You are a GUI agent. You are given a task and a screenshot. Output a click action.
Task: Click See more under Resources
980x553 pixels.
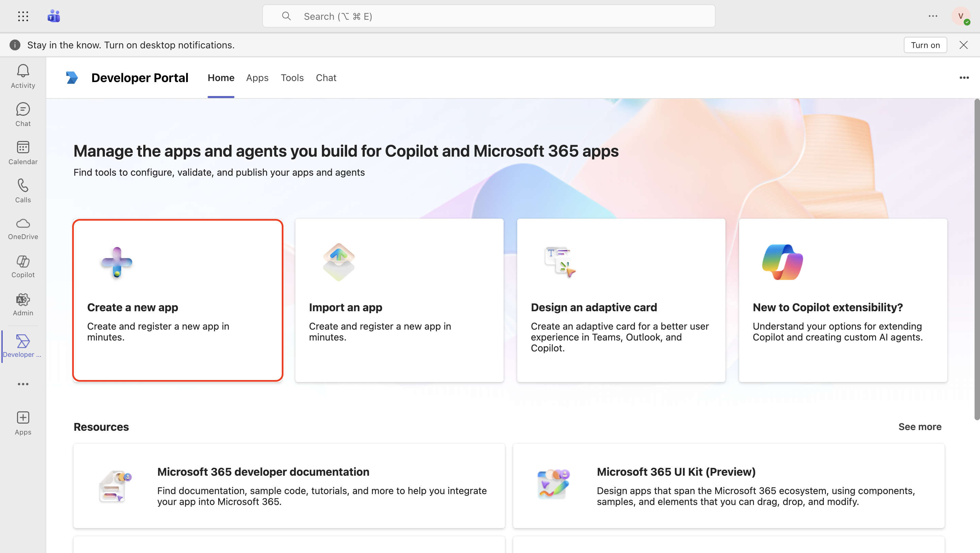point(919,427)
